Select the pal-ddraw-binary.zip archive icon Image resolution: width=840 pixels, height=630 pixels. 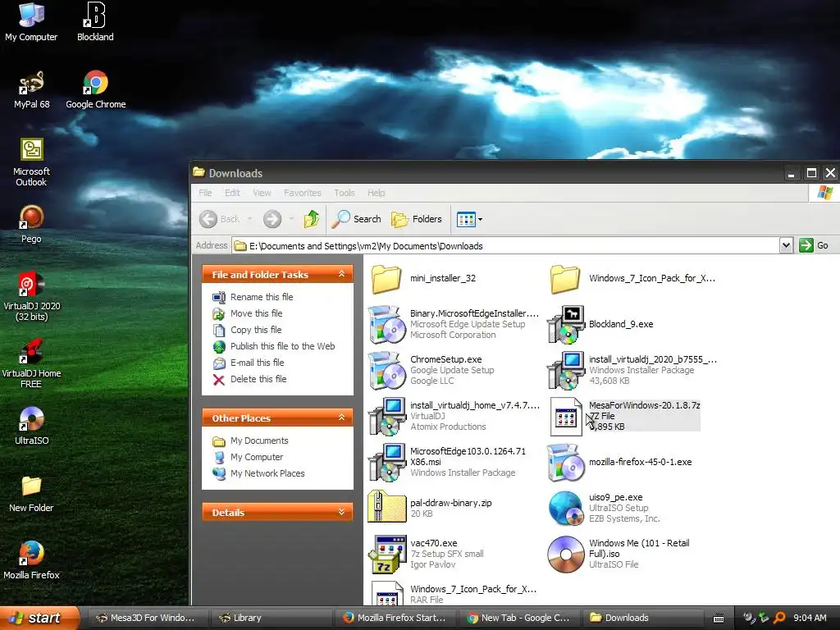[386, 506]
